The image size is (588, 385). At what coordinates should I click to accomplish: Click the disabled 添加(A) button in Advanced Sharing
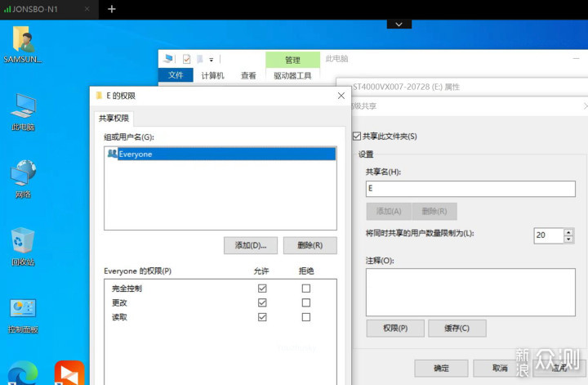(389, 211)
